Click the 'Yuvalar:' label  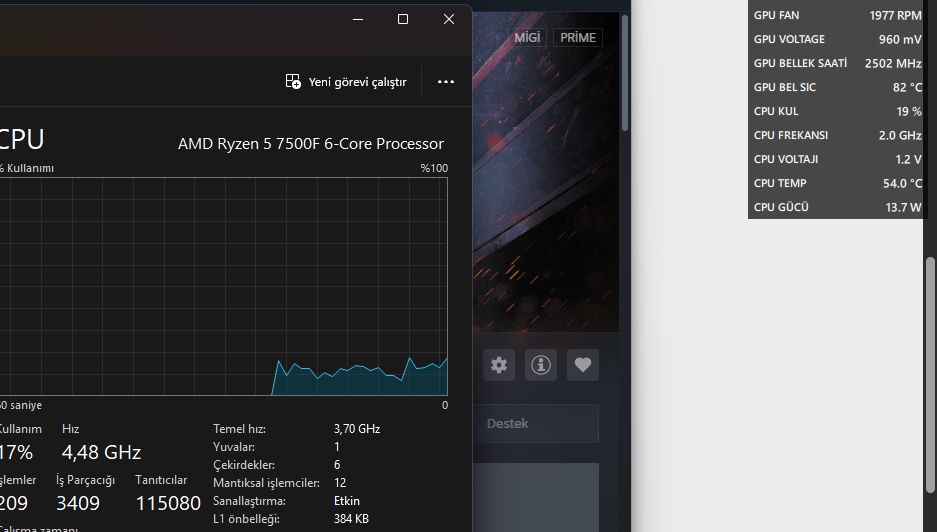234,447
